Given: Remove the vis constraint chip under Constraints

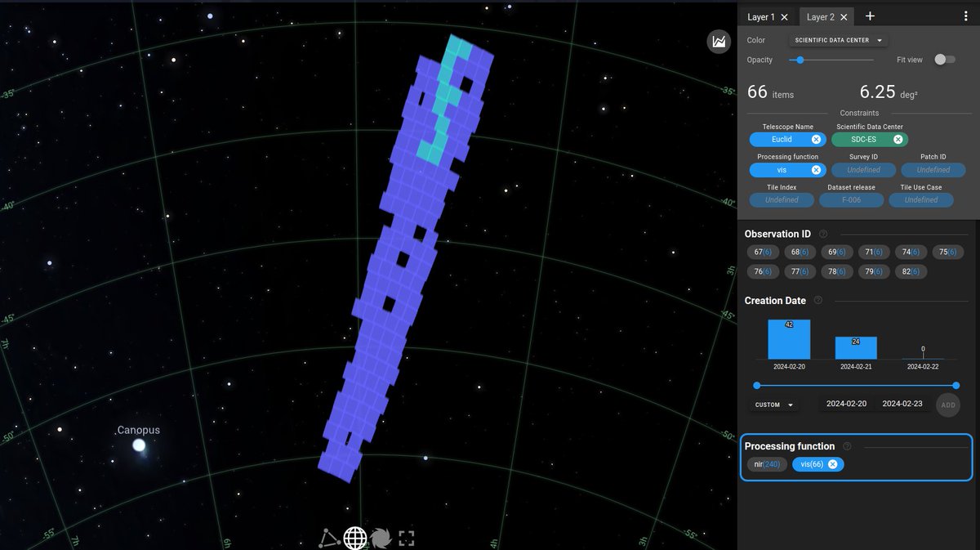Looking at the screenshot, I should 816,170.
